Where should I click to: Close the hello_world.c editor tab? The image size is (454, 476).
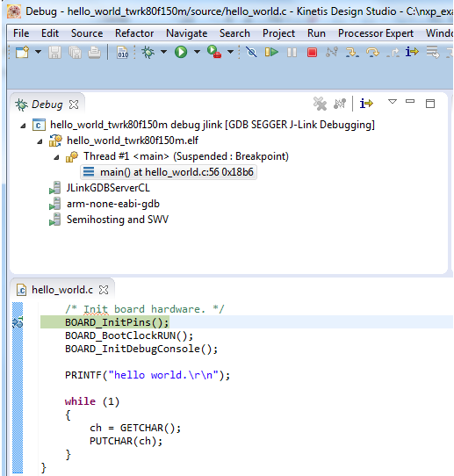click(x=104, y=290)
